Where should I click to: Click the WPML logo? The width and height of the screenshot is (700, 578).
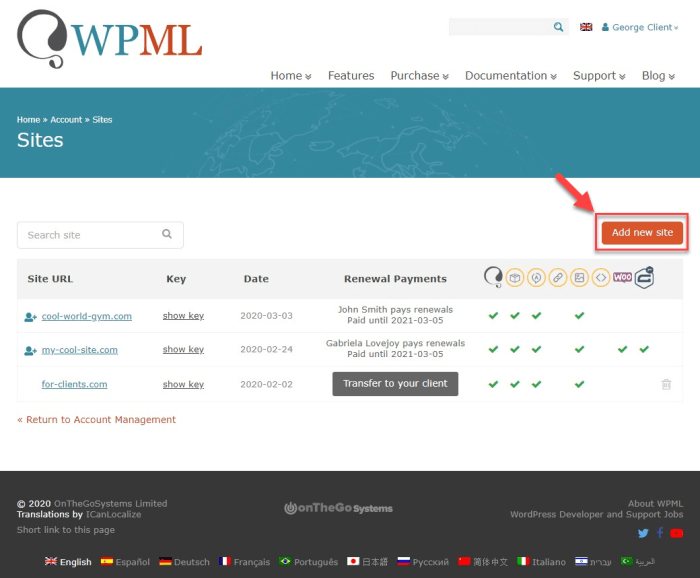109,39
